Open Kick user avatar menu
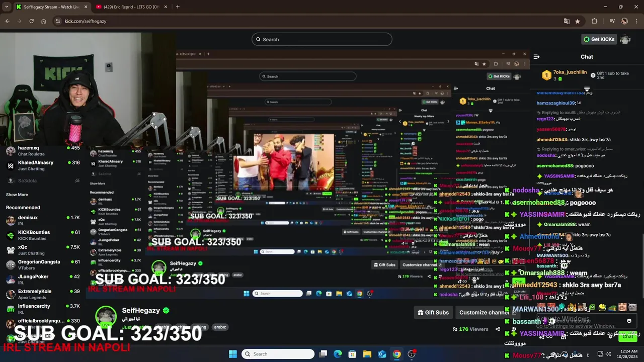This screenshot has width=644, height=362. [x=625, y=39]
